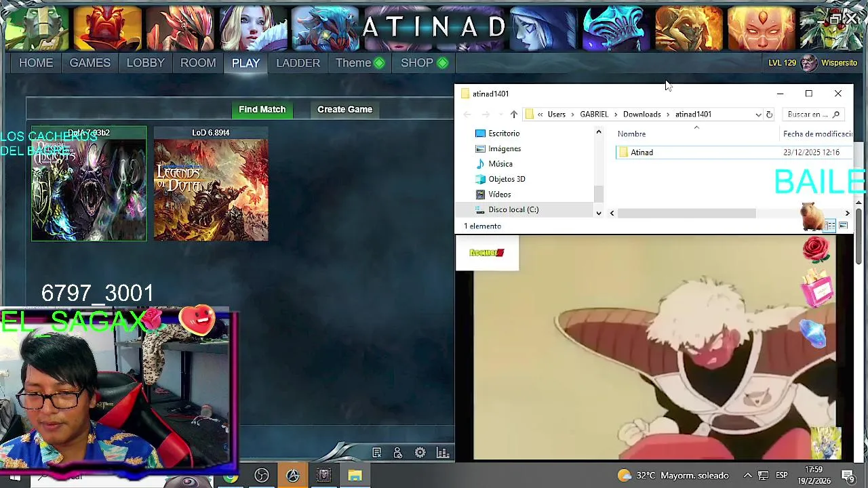The image size is (868, 488).
Task: Switch to the GAMES tab
Action: [x=90, y=62]
